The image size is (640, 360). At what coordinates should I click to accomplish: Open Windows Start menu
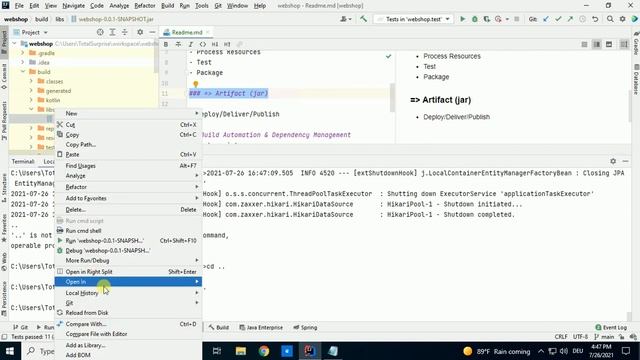point(10,351)
